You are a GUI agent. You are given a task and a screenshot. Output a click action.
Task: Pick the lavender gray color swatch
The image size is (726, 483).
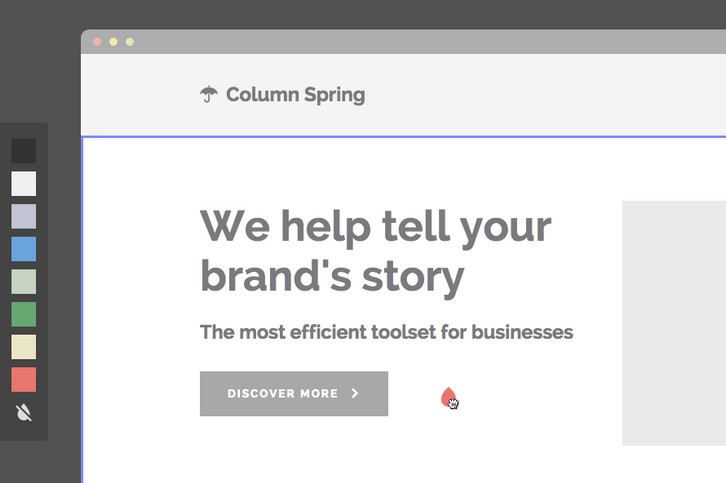click(24, 216)
